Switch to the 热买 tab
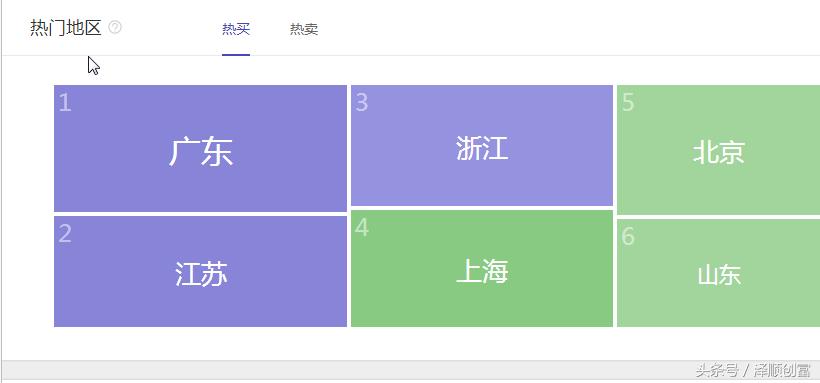The height and width of the screenshot is (383, 820). click(x=236, y=29)
